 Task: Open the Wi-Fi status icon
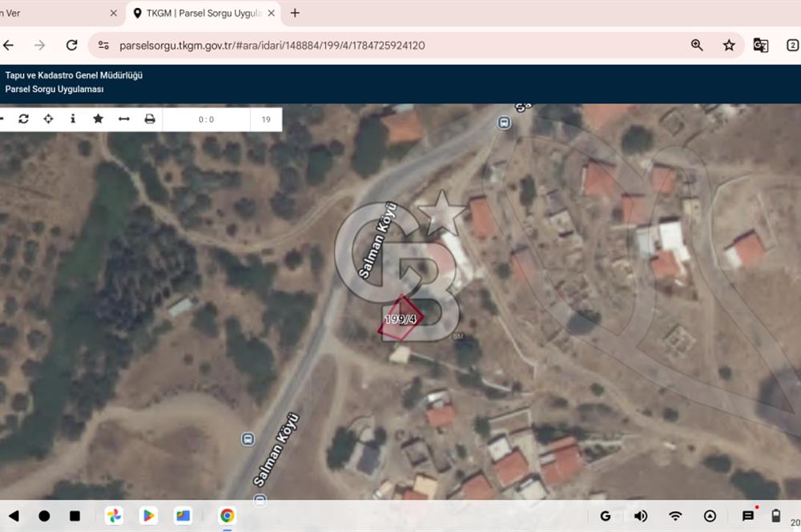(675, 516)
